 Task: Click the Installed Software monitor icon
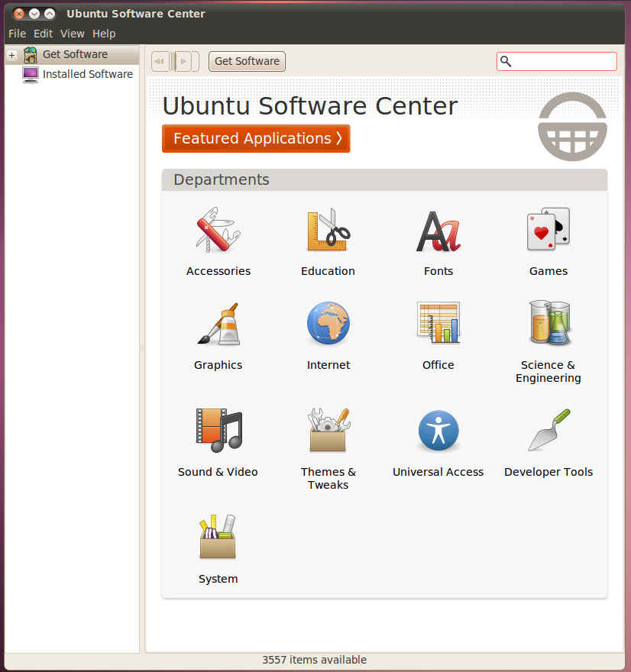pyautogui.click(x=30, y=75)
